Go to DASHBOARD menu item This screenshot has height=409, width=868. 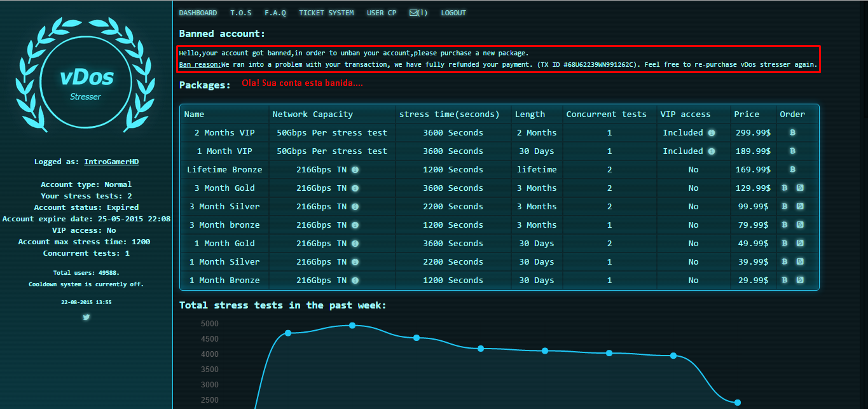(198, 13)
